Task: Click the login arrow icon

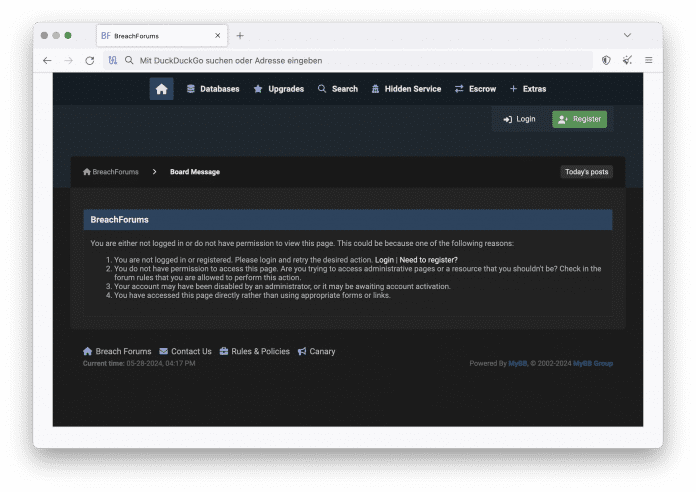Action: coord(507,119)
